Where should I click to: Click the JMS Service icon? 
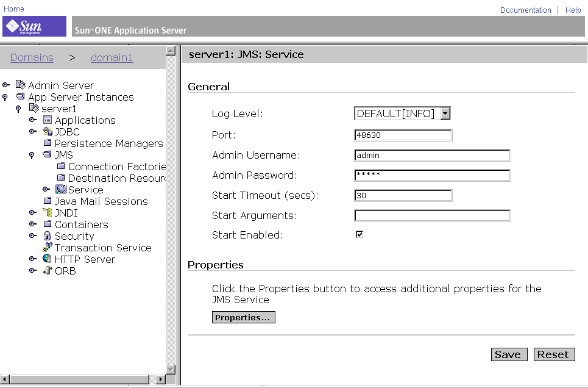coord(61,189)
